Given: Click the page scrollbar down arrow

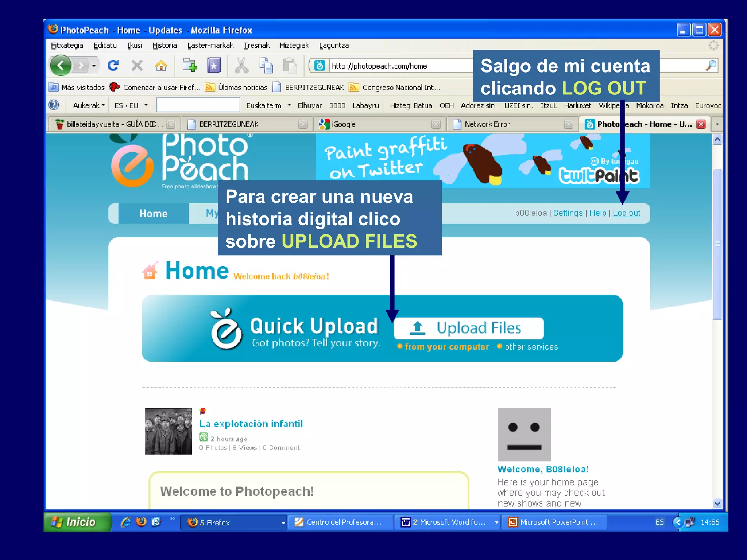Looking at the screenshot, I should point(717,503).
